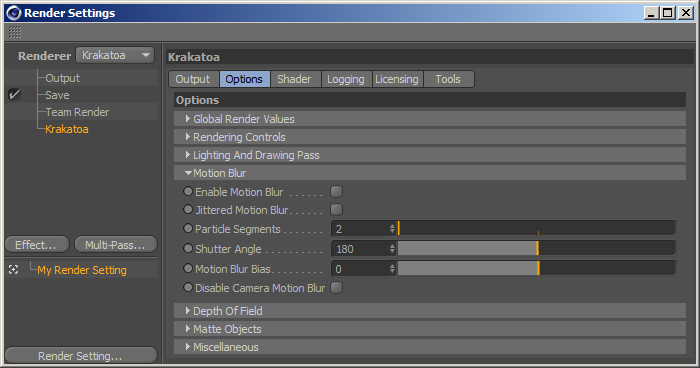700x368 pixels.
Task: Click Particle Segments keyframe circle
Action: [188, 228]
